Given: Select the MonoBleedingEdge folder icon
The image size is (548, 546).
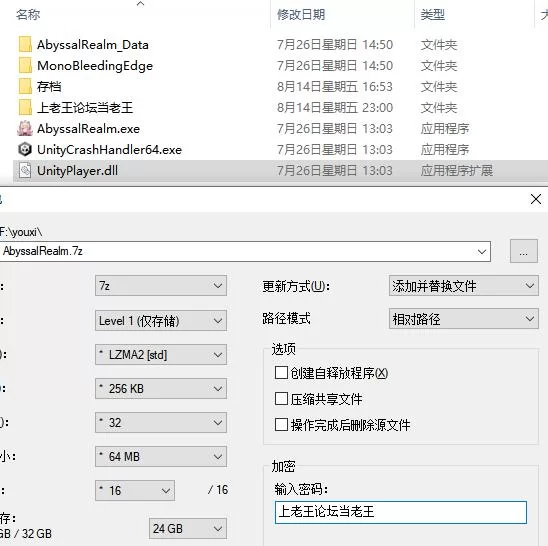Looking at the screenshot, I should [x=25, y=65].
